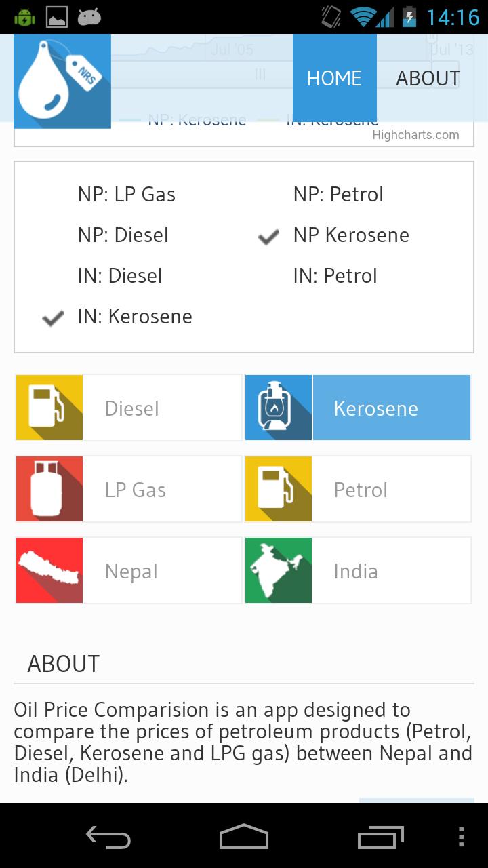The image size is (488, 868).
Task: Open the Highcharts.com credit link
Action: tap(415, 135)
